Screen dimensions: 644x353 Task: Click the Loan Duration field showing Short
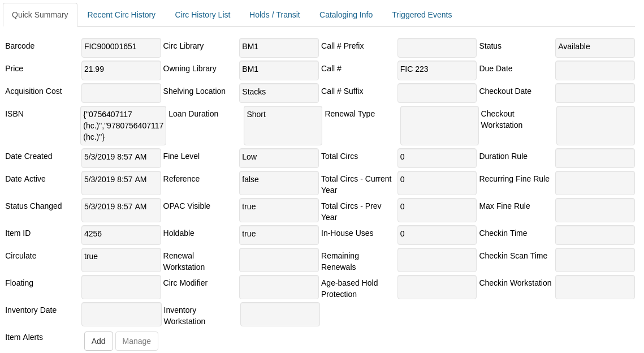tap(282, 125)
